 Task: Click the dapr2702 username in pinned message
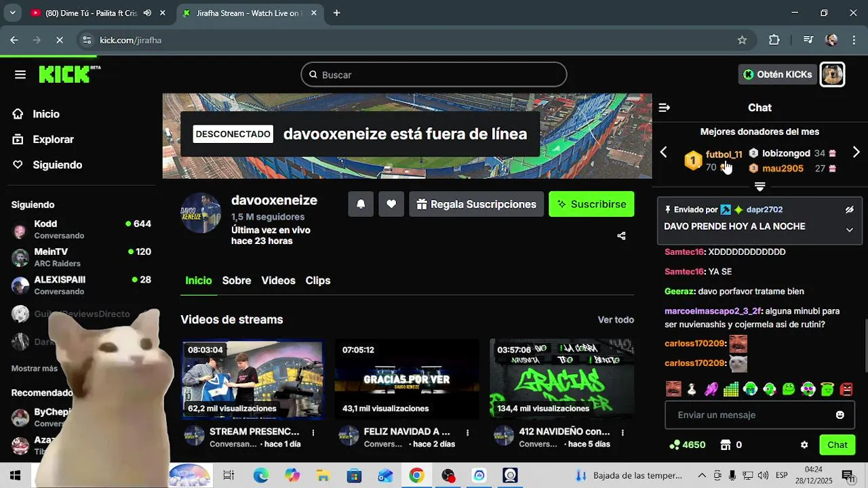764,209
